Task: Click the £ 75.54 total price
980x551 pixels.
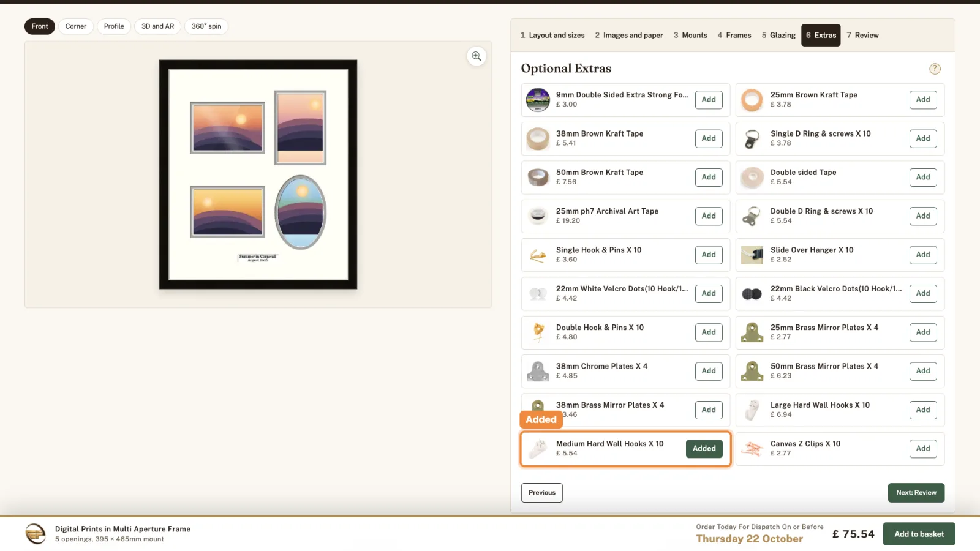Action: [x=853, y=534]
